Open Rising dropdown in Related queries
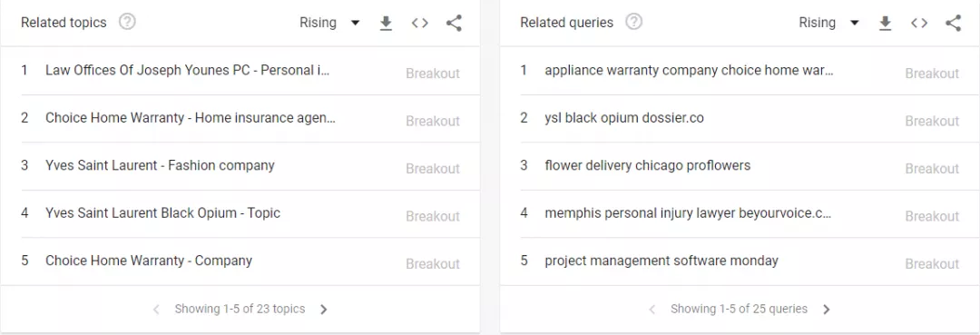Screen dimensions: 980x335 click(x=828, y=23)
